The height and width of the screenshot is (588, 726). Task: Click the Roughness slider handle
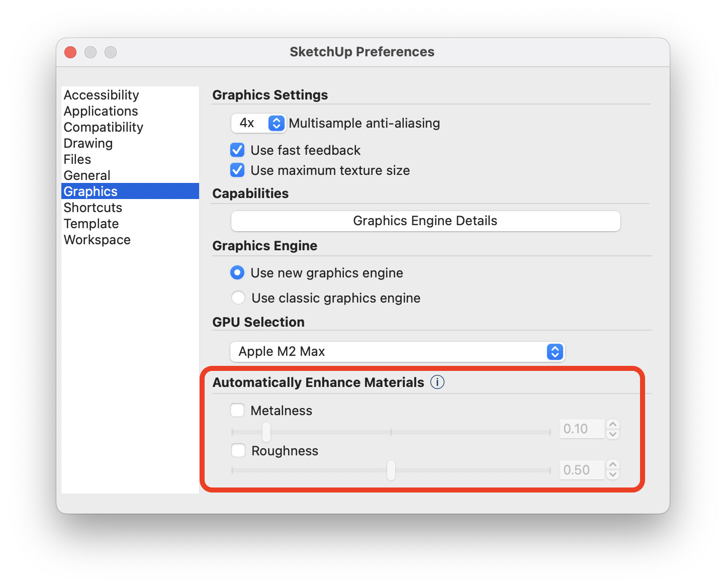(391, 470)
